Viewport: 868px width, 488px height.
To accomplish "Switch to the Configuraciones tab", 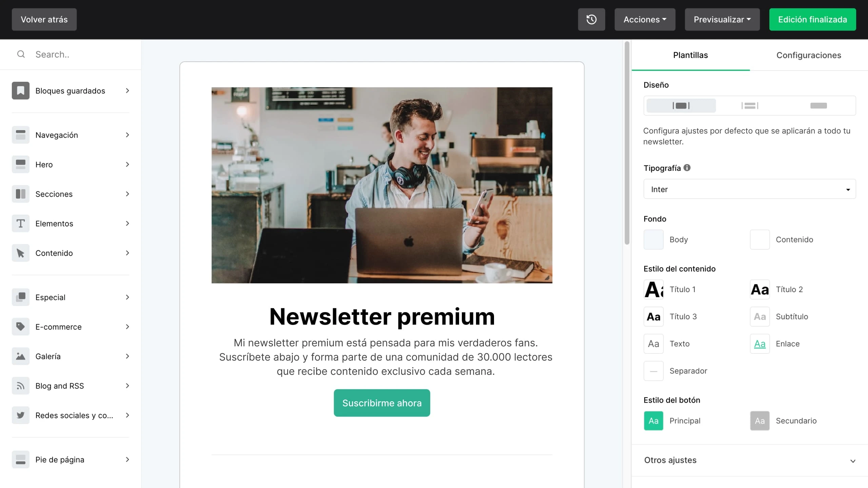I will pyautogui.click(x=809, y=55).
